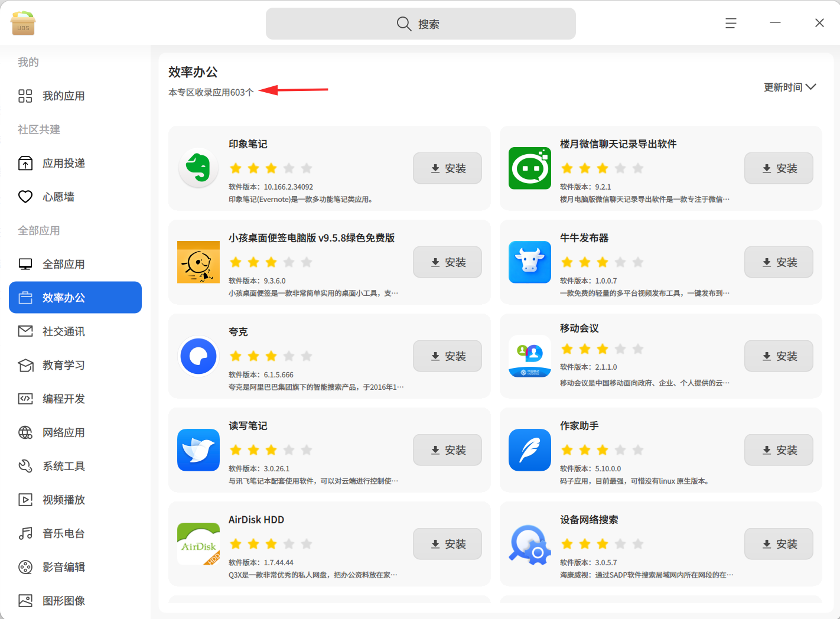
Task: Click 安装 for 移动会议
Action: click(x=779, y=356)
